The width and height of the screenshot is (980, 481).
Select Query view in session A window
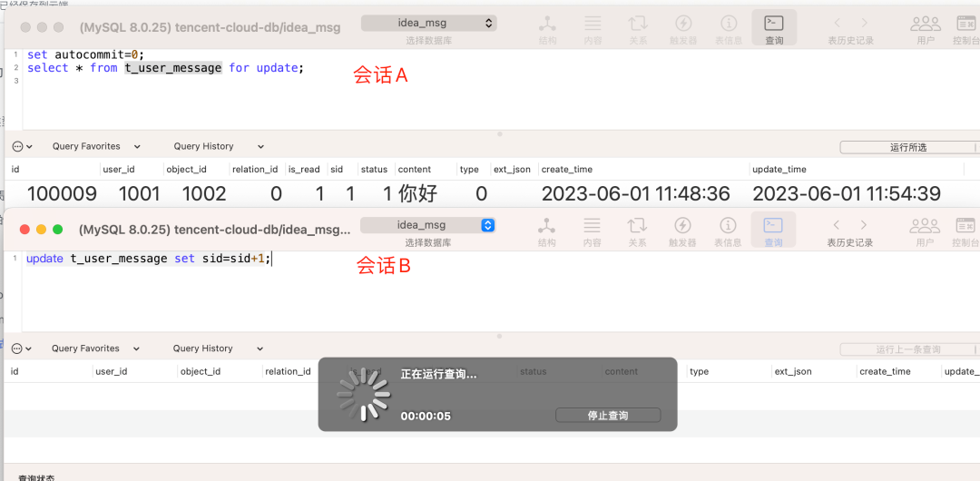click(774, 28)
